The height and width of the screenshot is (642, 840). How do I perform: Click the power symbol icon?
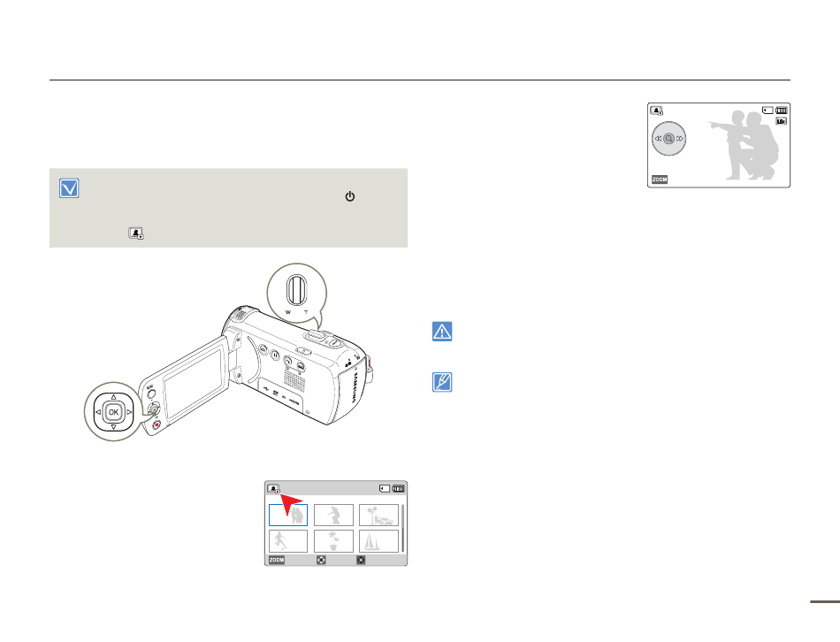click(x=350, y=196)
